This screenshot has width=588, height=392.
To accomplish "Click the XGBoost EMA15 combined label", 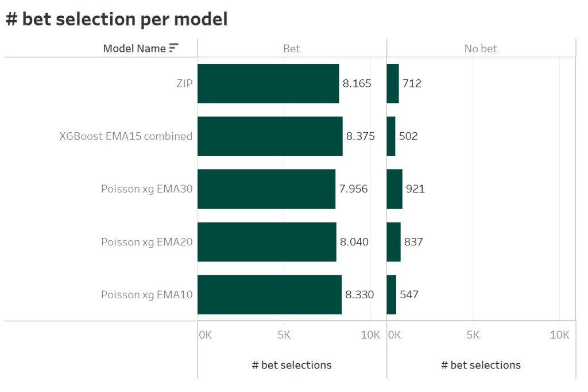I will point(126,136).
